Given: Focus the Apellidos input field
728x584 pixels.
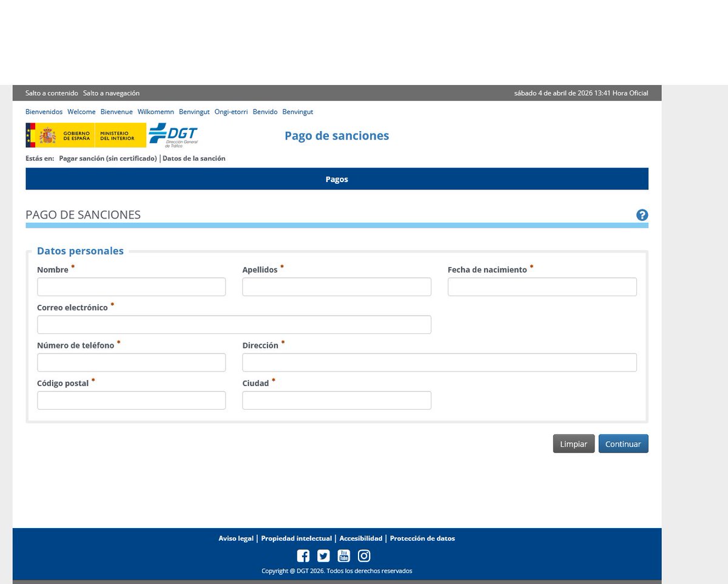Looking at the screenshot, I should (337, 287).
